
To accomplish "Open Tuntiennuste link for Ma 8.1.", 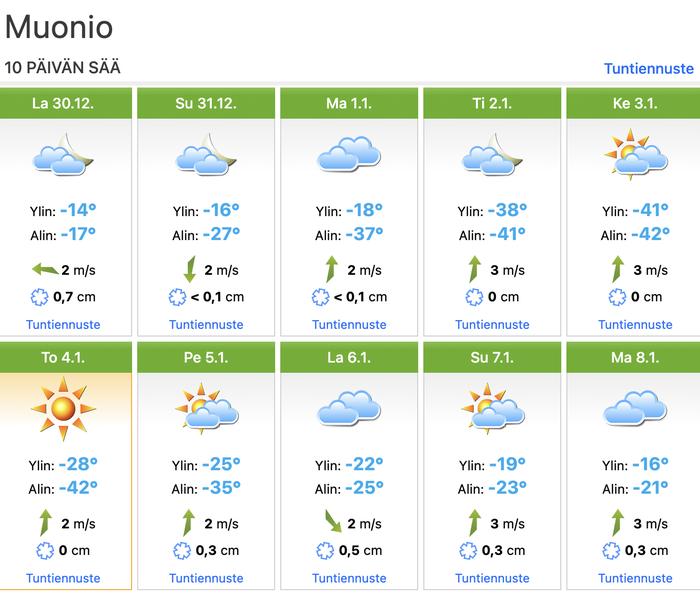I will click(x=635, y=578).
